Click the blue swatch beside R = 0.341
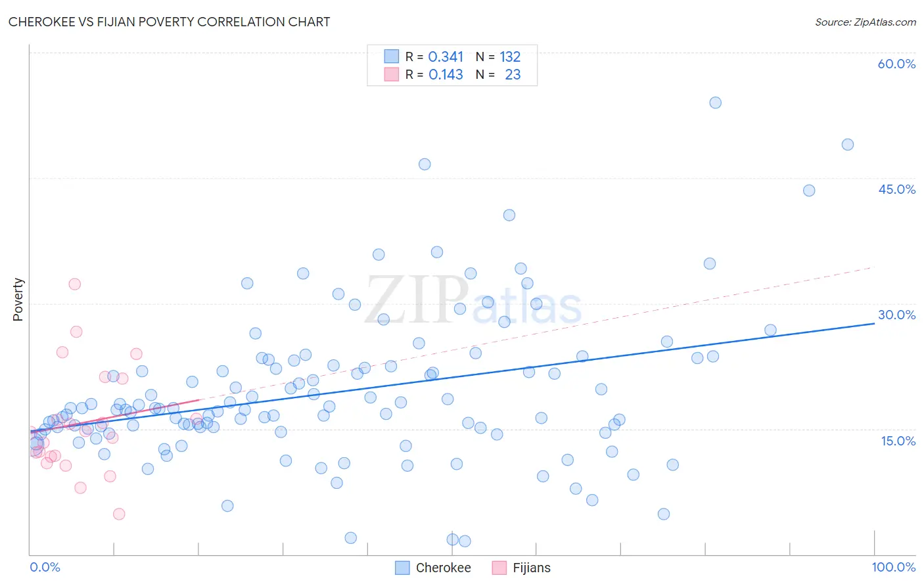This screenshot has width=924, height=586. tap(392, 56)
